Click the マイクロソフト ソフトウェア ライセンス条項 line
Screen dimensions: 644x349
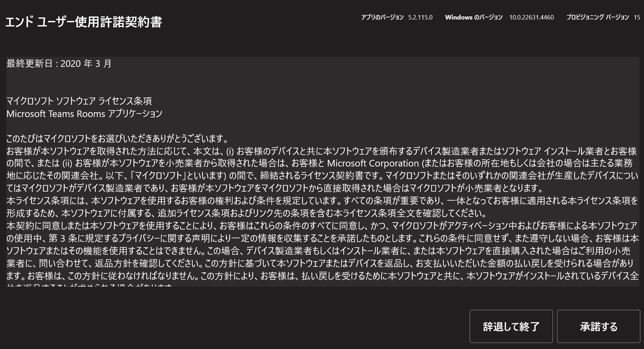click(x=79, y=101)
